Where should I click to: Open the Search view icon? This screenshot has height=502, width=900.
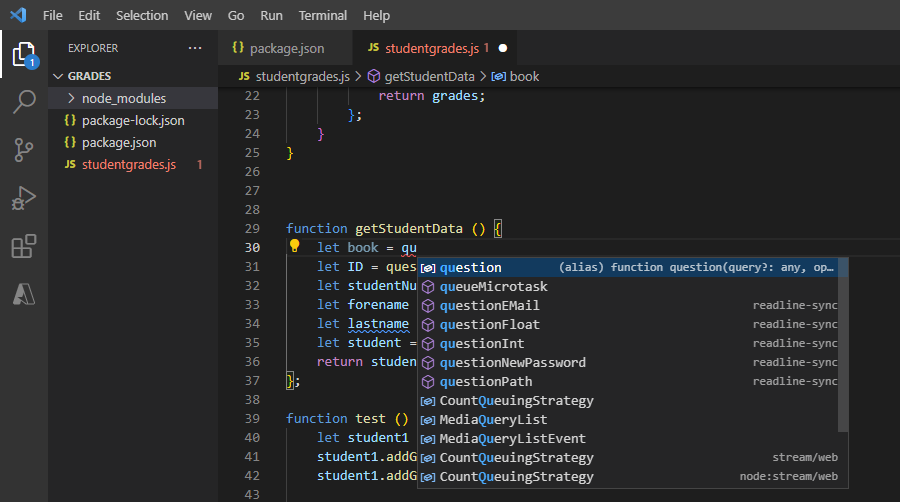click(24, 102)
